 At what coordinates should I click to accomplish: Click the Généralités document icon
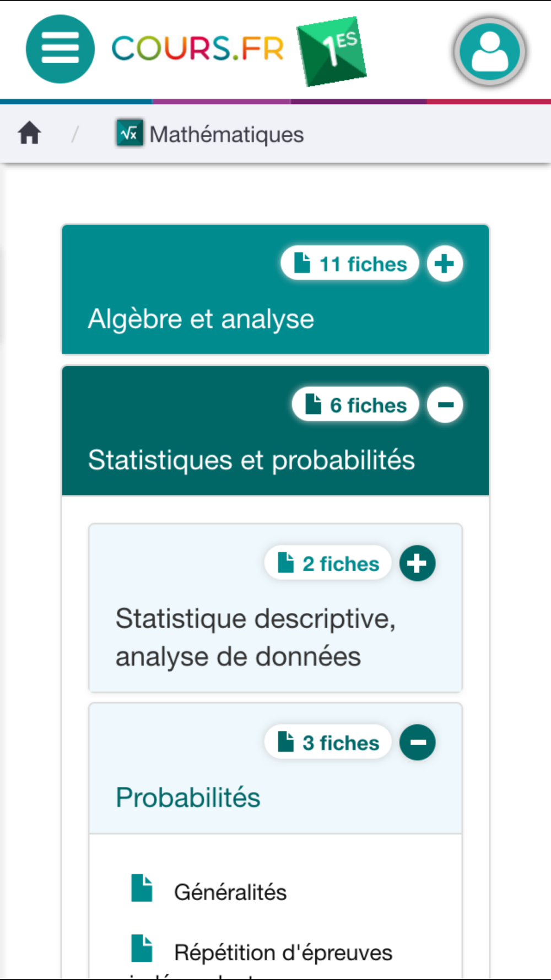(142, 887)
